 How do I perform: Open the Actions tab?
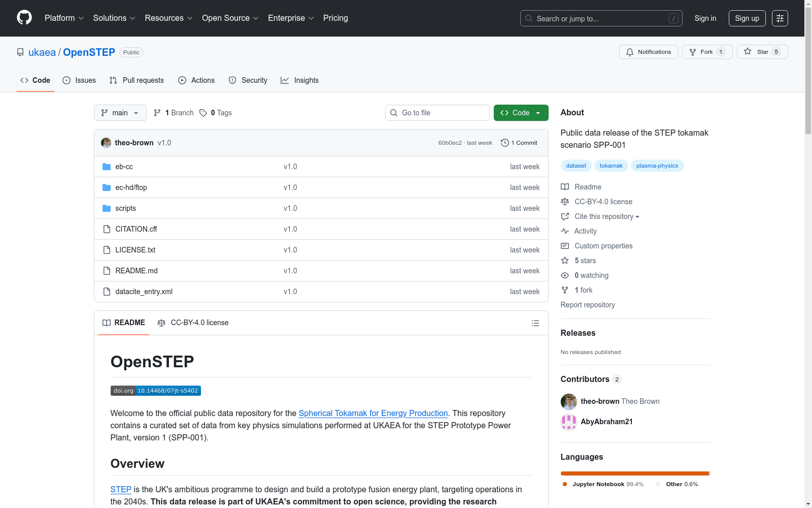coord(196,80)
